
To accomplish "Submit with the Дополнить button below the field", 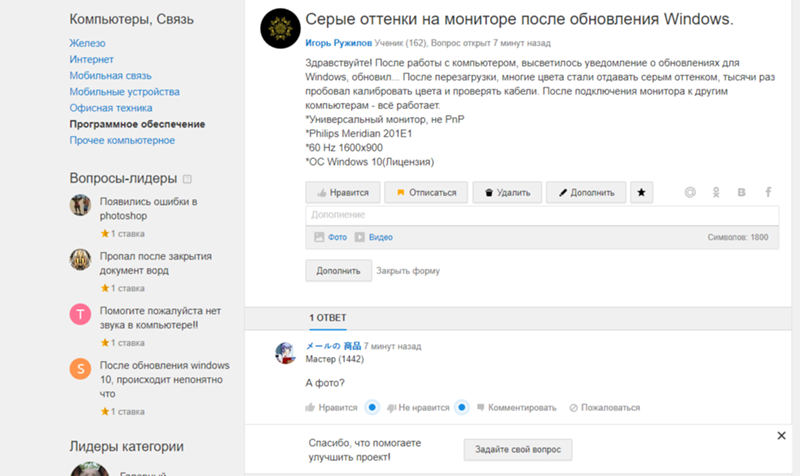I will pos(338,270).
